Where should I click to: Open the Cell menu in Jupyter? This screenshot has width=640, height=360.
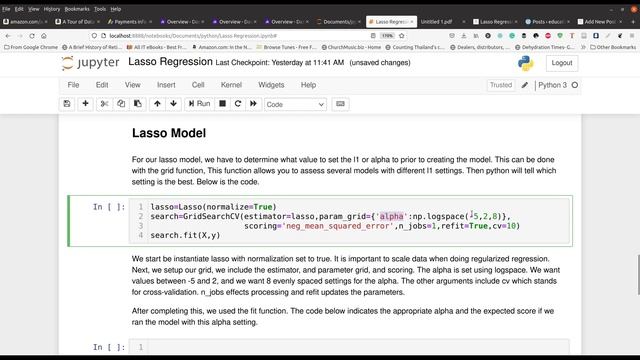click(198, 85)
